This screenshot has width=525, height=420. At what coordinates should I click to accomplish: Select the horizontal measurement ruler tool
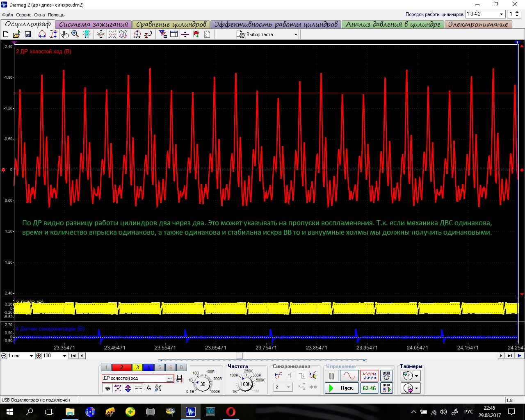coord(42,34)
